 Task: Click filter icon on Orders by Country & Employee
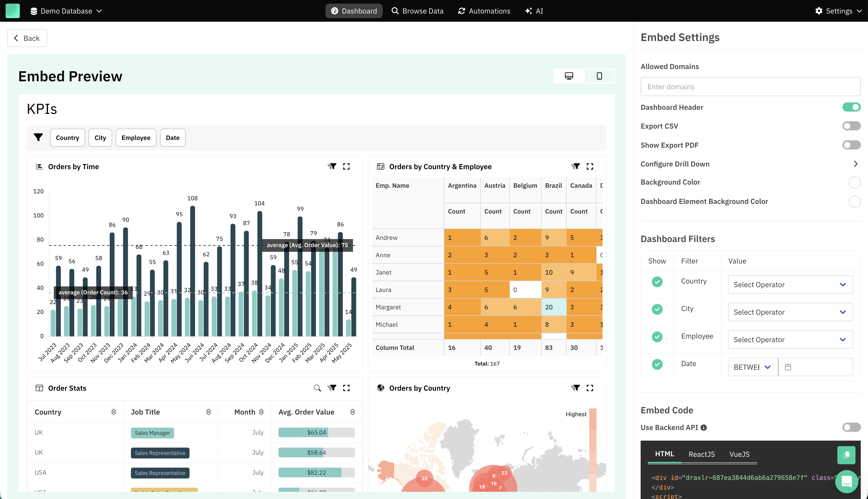575,166
